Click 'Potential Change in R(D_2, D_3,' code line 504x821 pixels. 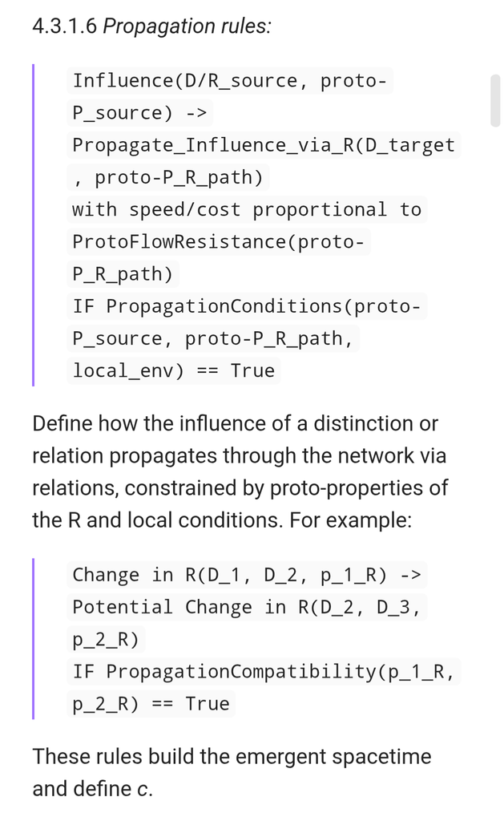tap(247, 608)
